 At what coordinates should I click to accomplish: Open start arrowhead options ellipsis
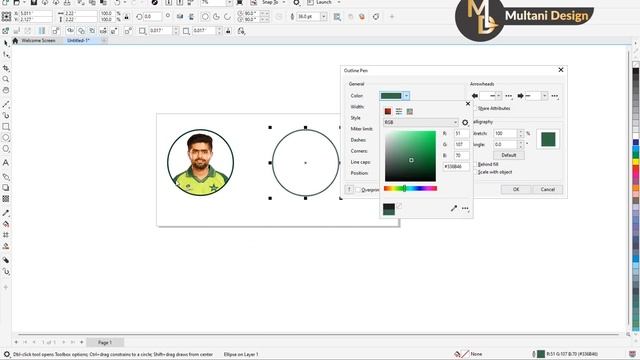(509, 96)
